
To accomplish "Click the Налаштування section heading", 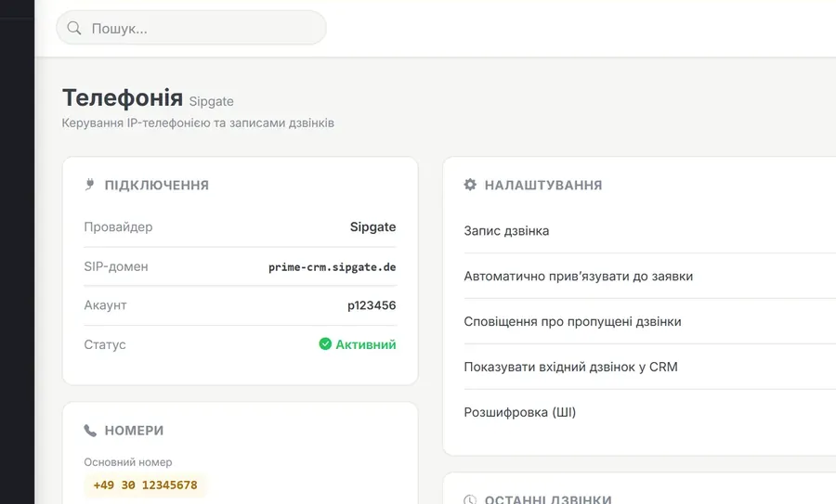I will (543, 185).
